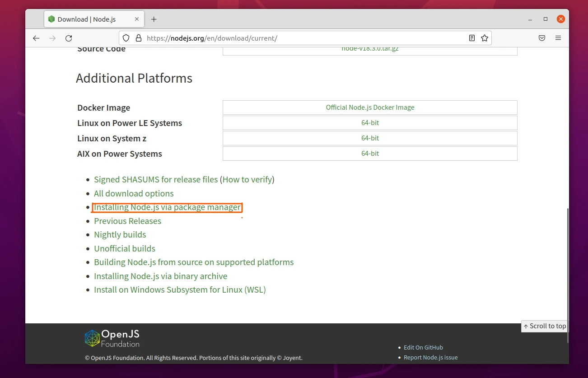Bookmark the page using the star icon
The width and height of the screenshot is (588, 378).
click(x=484, y=38)
